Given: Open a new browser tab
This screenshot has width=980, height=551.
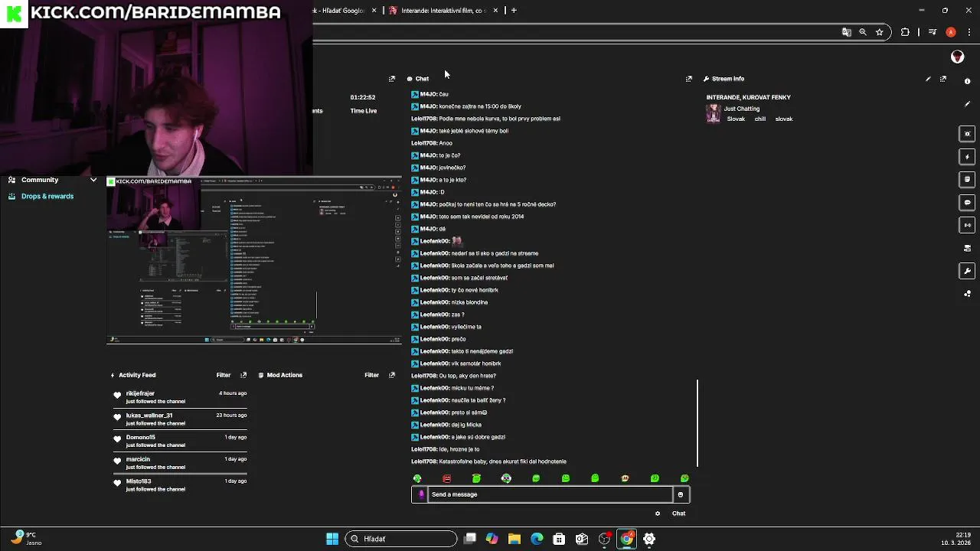Looking at the screenshot, I should (x=514, y=10).
